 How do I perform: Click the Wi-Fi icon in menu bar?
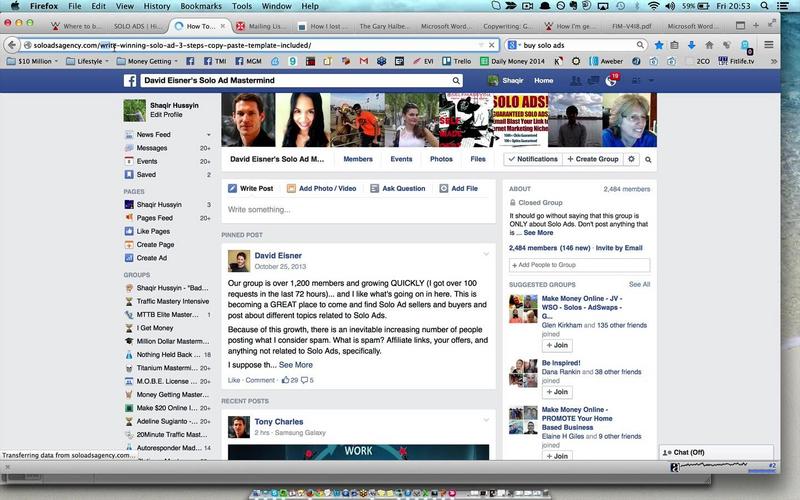654,6
